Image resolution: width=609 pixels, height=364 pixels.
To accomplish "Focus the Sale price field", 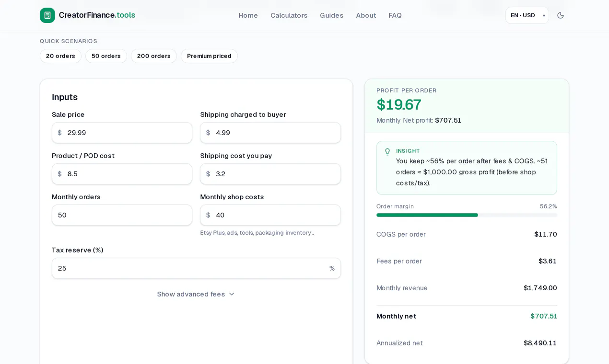I will [122, 133].
